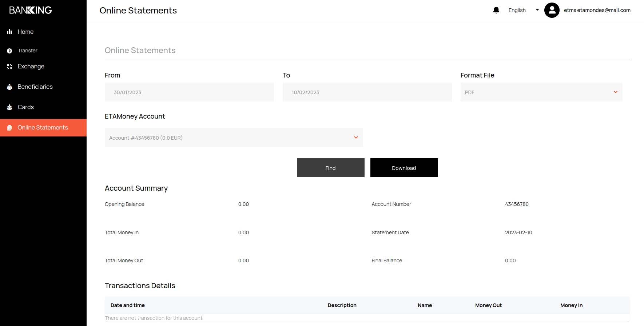Screen dimensions: 644x326
Task: Click the Transfer arrow icon in the sidebar
Action: (9, 51)
